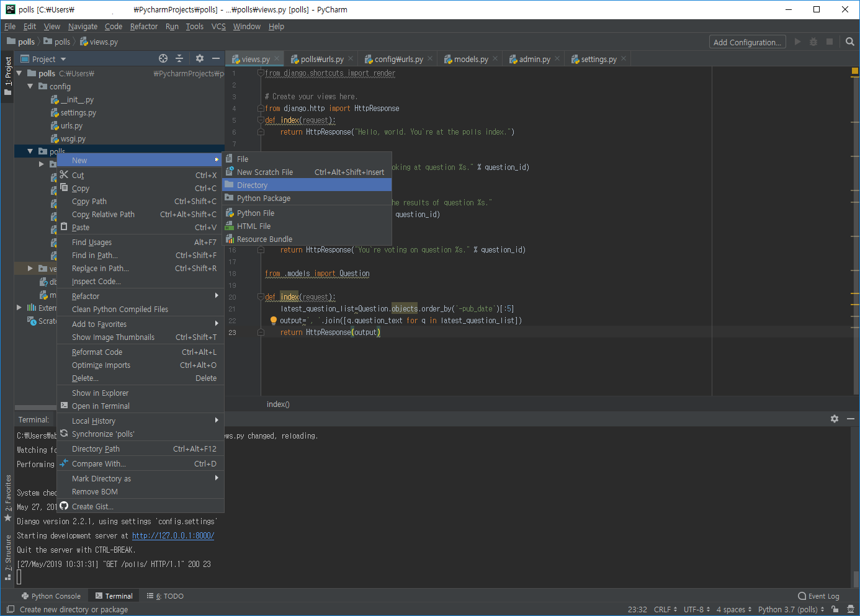Image resolution: width=860 pixels, height=616 pixels.
Task: Click the Stop square icon in toolbar
Action: (x=830, y=42)
